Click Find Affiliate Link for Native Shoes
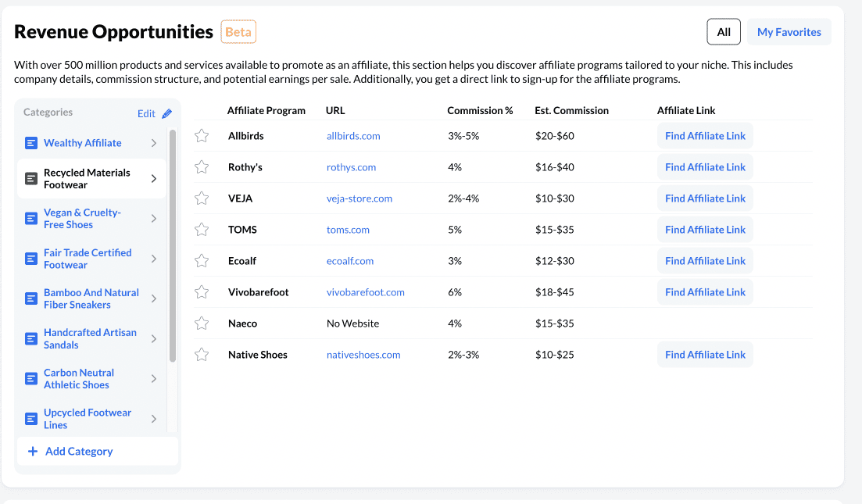Screen dimensions: 862x504 click(705, 355)
